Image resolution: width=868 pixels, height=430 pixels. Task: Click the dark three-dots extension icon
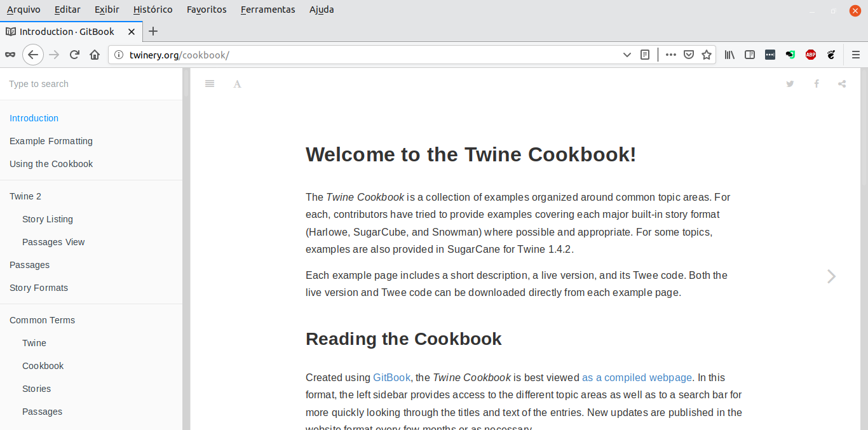pos(770,55)
